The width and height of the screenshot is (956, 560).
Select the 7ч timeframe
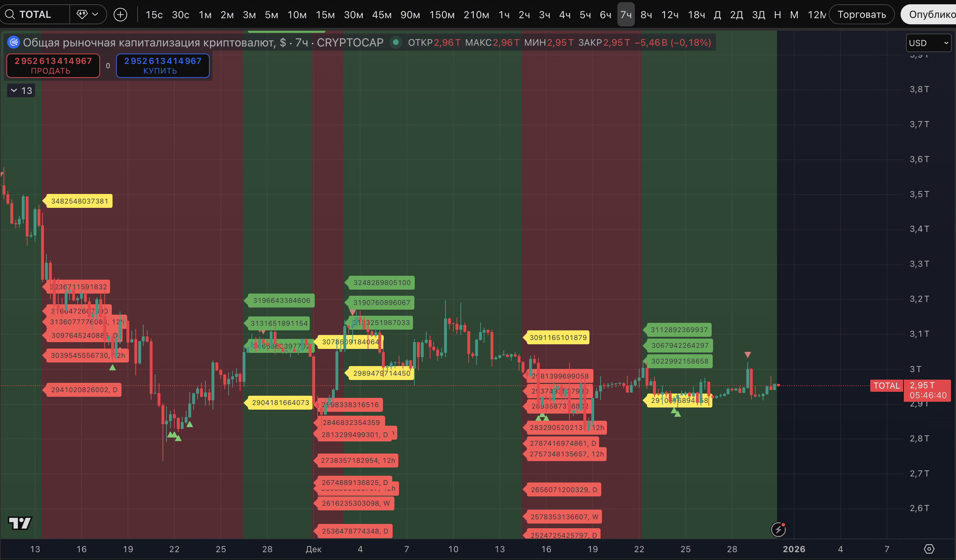[626, 14]
